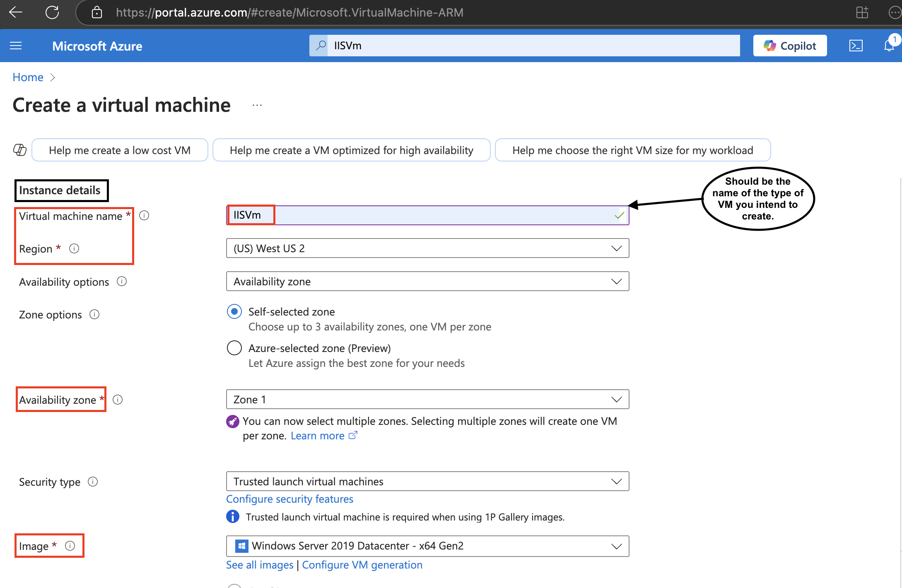
Task: Click the Virtual machine name input field
Action: pos(427,215)
